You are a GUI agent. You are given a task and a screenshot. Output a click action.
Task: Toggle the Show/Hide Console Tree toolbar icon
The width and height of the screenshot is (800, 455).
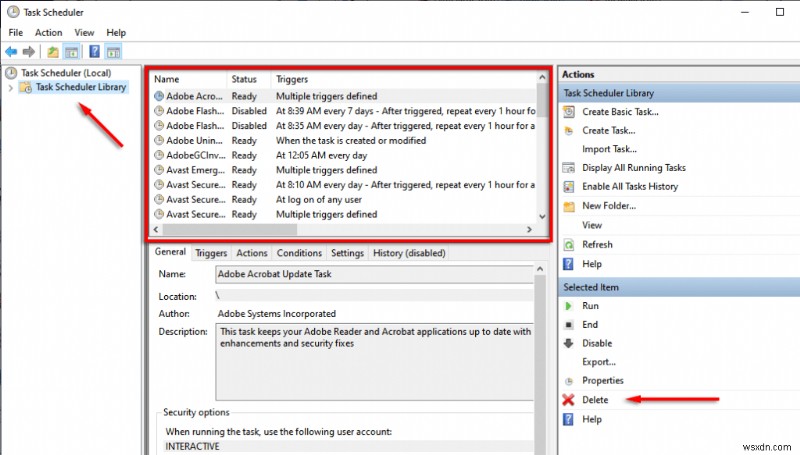pos(71,52)
